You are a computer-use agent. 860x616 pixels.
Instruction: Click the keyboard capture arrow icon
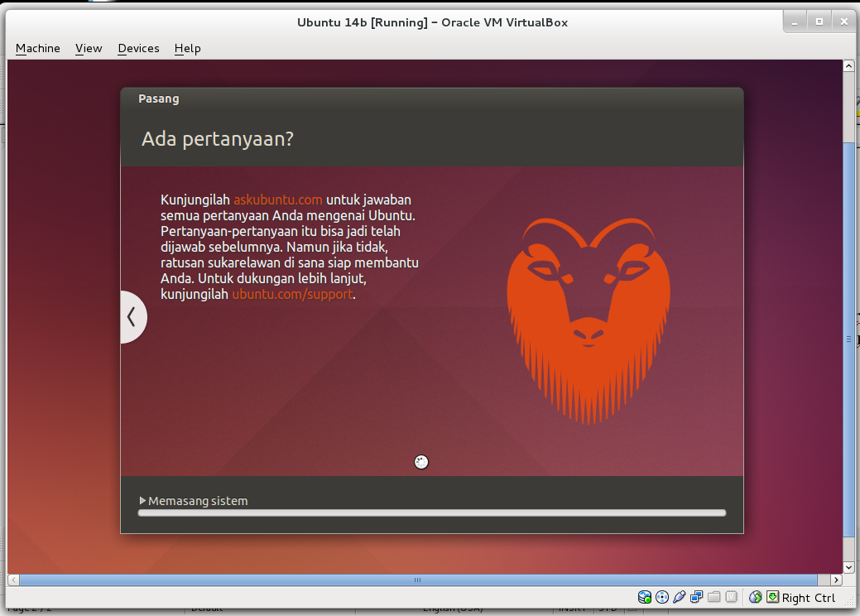coord(774,597)
